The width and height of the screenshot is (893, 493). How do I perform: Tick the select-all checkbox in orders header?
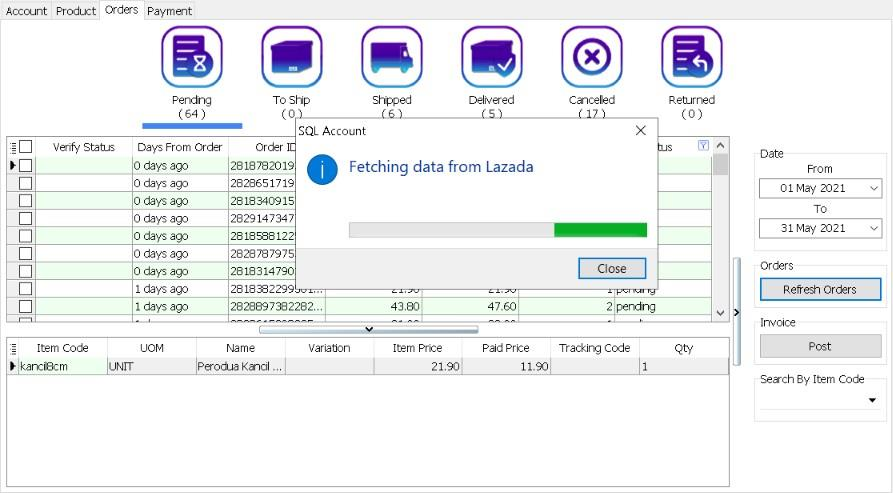pos(26,147)
